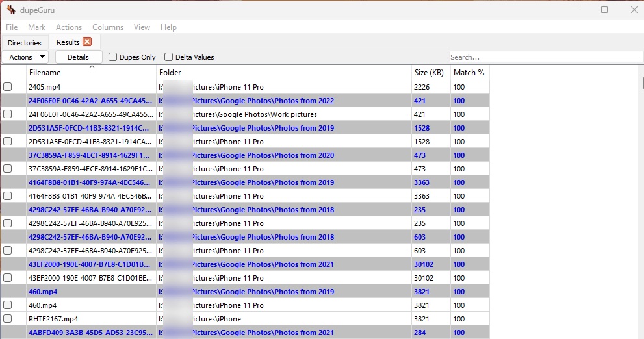Select blue reference row 4164F8B8 filename
Screen dimensions: 644x339
click(x=89, y=182)
